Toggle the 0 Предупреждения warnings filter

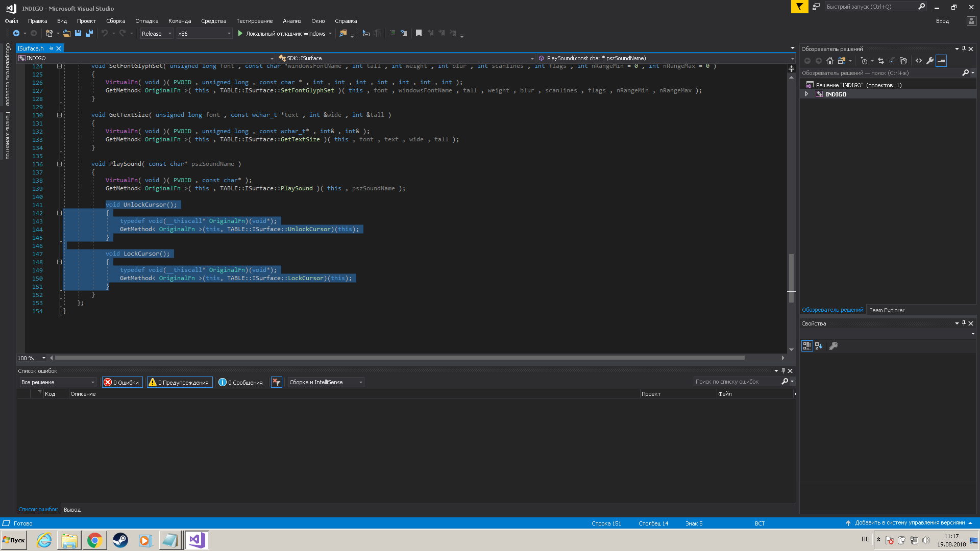(180, 382)
